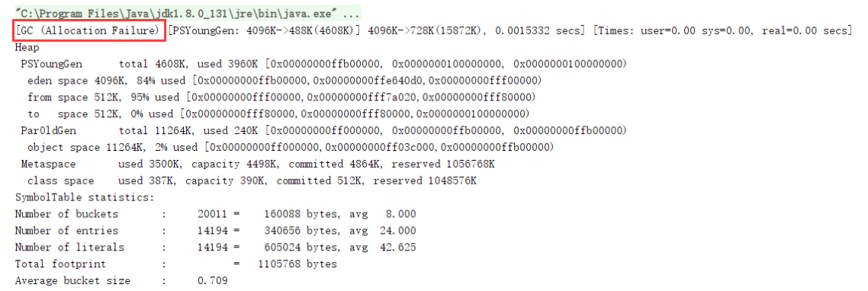This screenshot has width=868, height=291.
Task: Click the PSYoungGen total 4608K line
Action: coord(323,64)
